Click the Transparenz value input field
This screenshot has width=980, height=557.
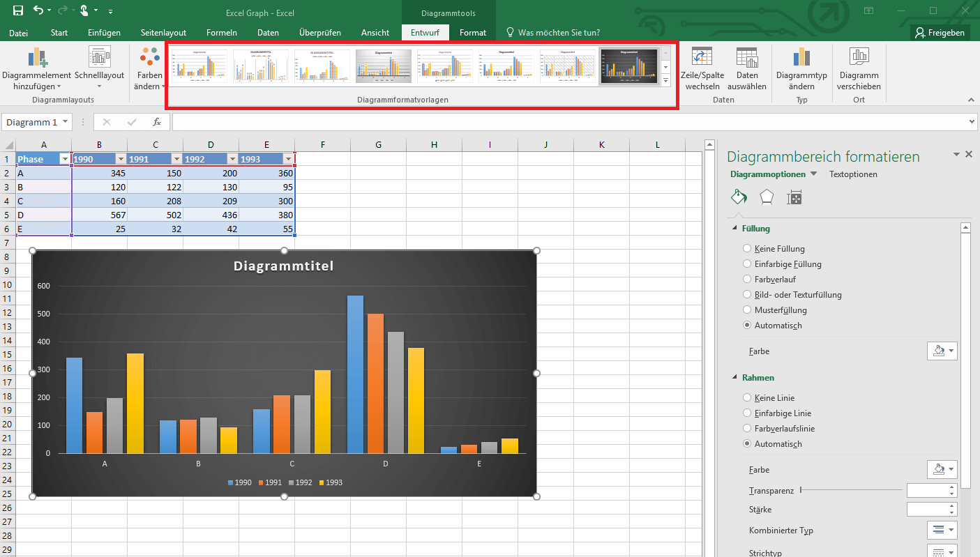point(926,490)
